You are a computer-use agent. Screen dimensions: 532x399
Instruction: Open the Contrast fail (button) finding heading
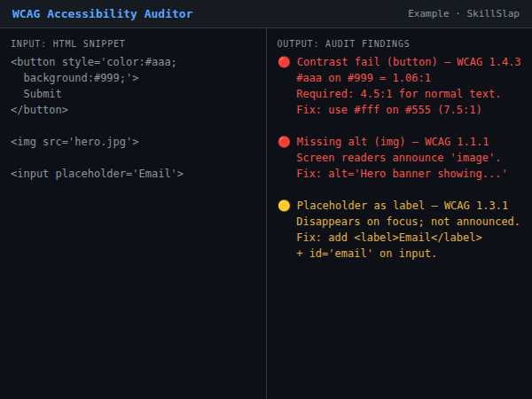pos(408,62)
